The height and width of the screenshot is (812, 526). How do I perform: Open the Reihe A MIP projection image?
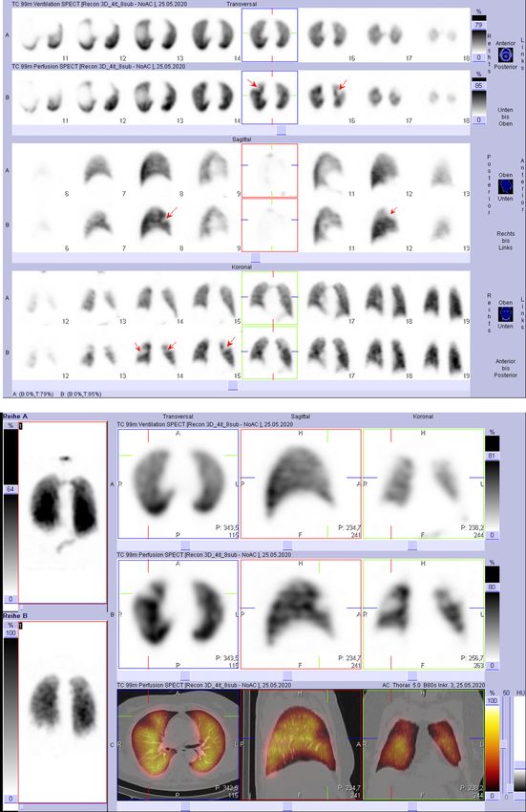click(63, 512)
